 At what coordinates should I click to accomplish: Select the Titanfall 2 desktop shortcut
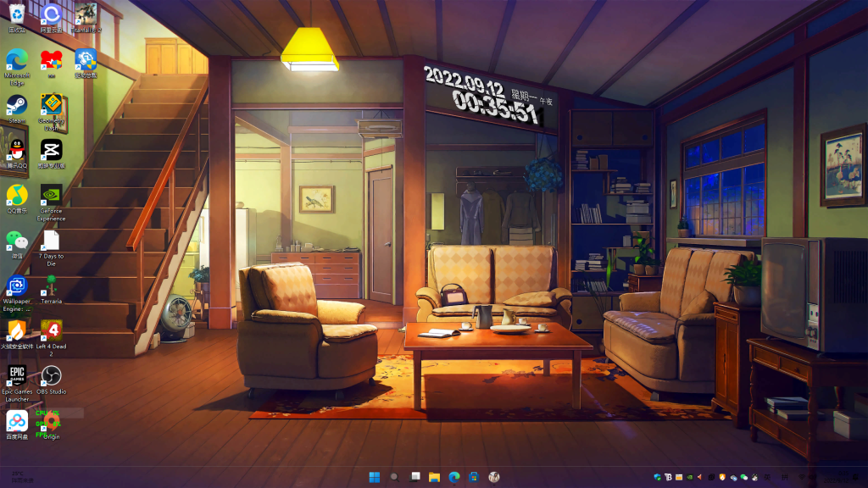tap(86, 14)
